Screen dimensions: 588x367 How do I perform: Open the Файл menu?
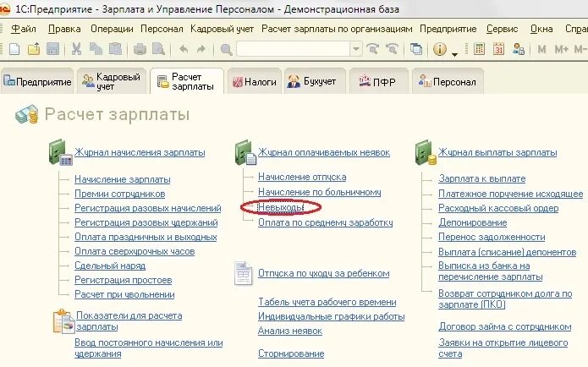click(23, 29)
